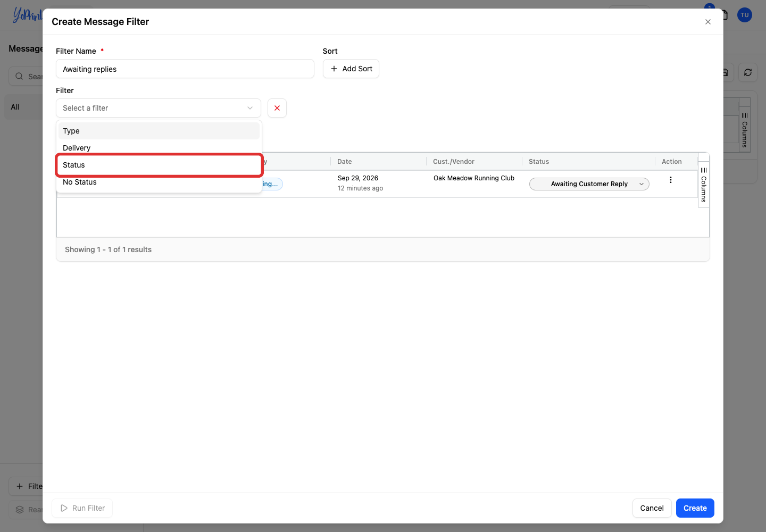Open the TU user avatar menu
Viewport: 766px width, 532px height.
[745, 15]
